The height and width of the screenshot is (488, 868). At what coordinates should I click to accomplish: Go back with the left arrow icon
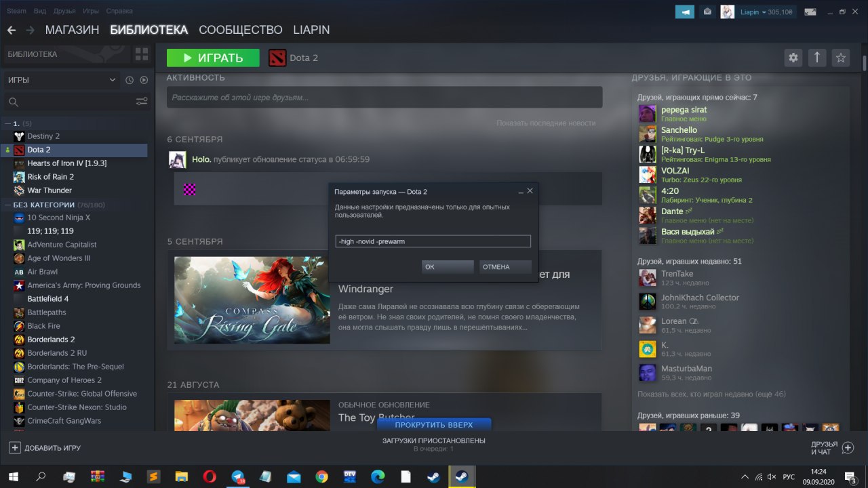(x=12, y=30)
